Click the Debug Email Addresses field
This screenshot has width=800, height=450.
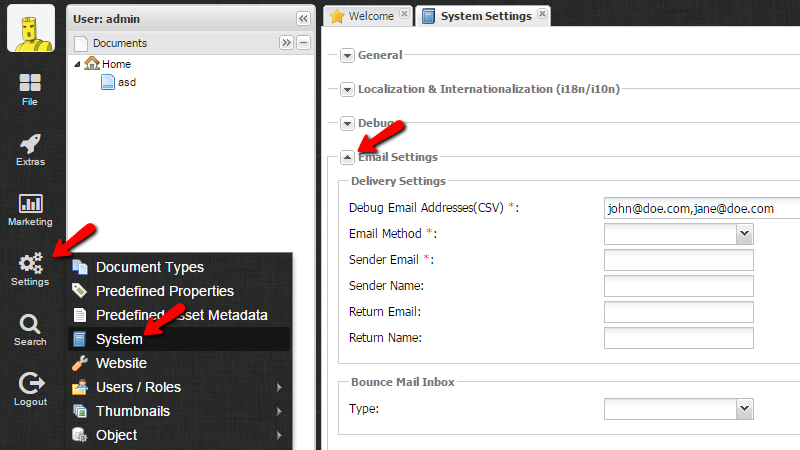(702, 208)
